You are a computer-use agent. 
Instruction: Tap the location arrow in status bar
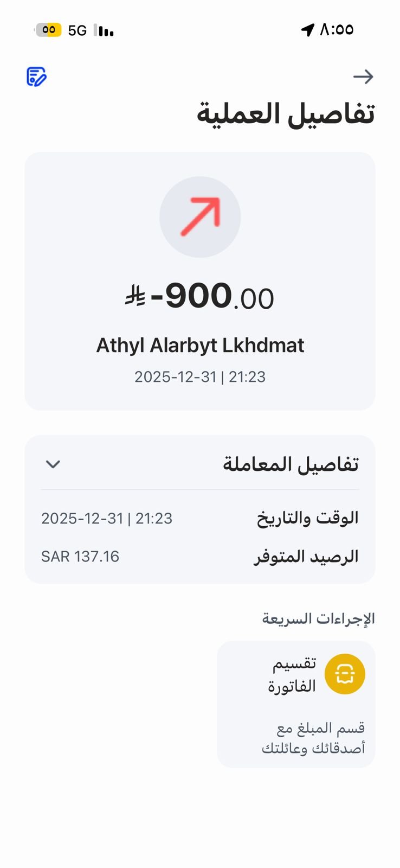tap(307, 30)
